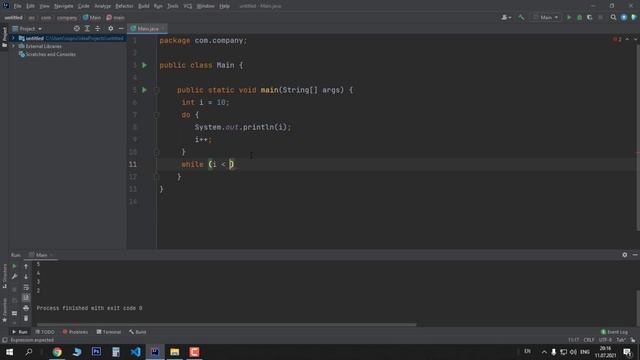Screen dimensions: 640x360
Task: Open the Main run configuration dropdown
Action: click(x=546, y=18)
